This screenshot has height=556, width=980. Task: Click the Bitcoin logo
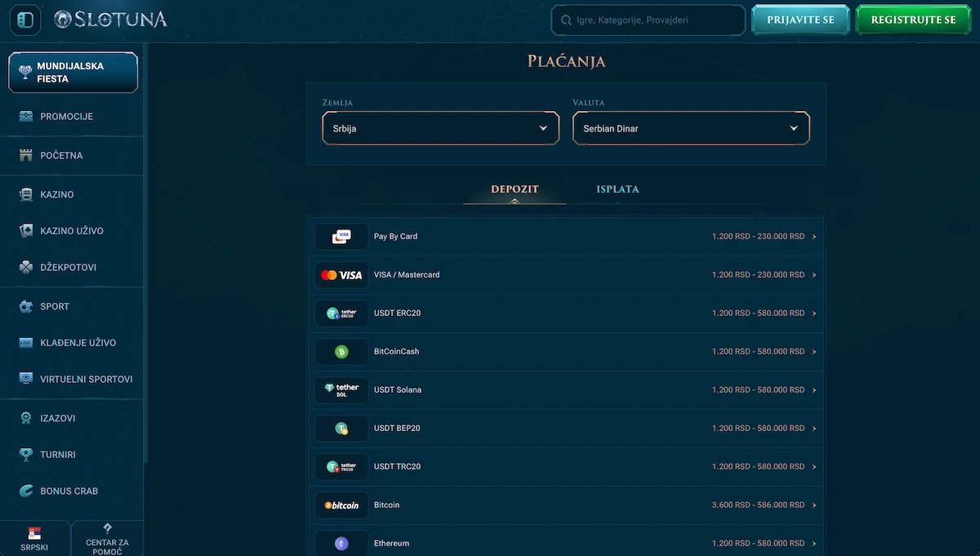pyautogui.click(x=341, y=505)
